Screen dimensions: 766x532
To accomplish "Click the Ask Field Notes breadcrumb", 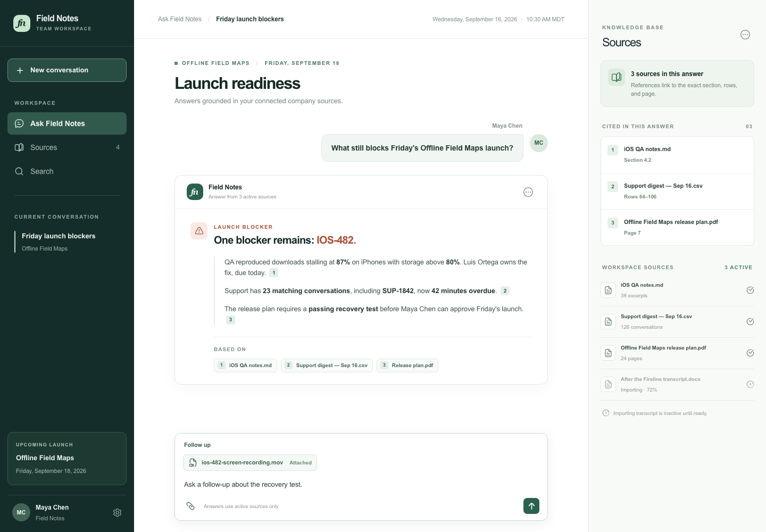I will (x=180, y=19).
